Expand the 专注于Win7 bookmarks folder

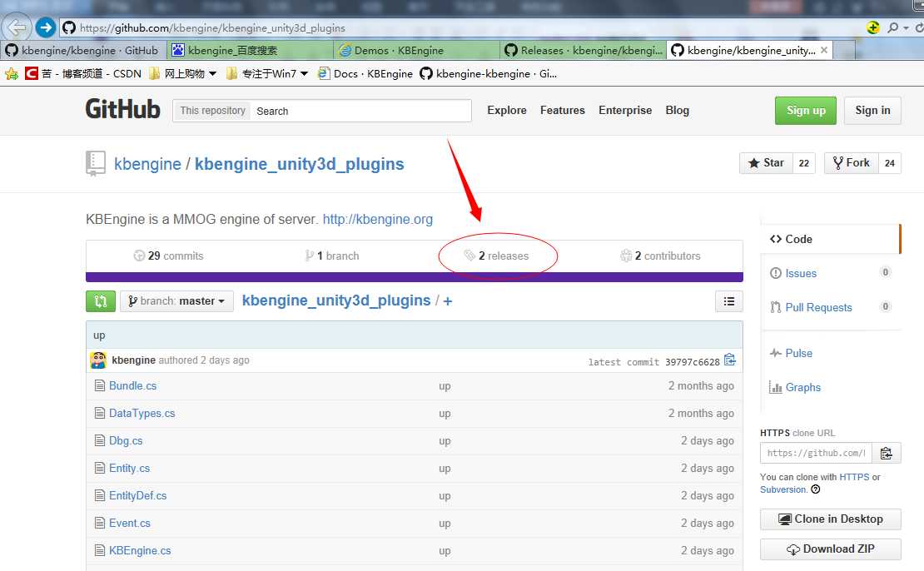267,73
